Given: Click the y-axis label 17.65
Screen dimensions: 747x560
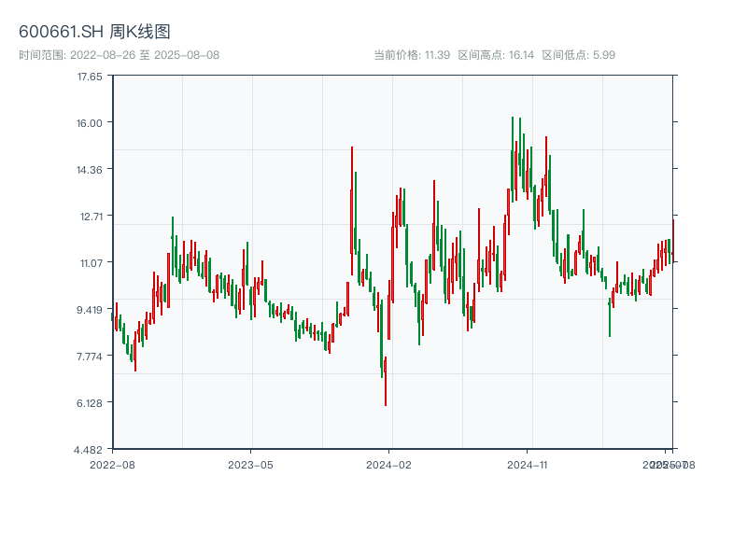Looking at the screenshot, I should tap(90, 77).
